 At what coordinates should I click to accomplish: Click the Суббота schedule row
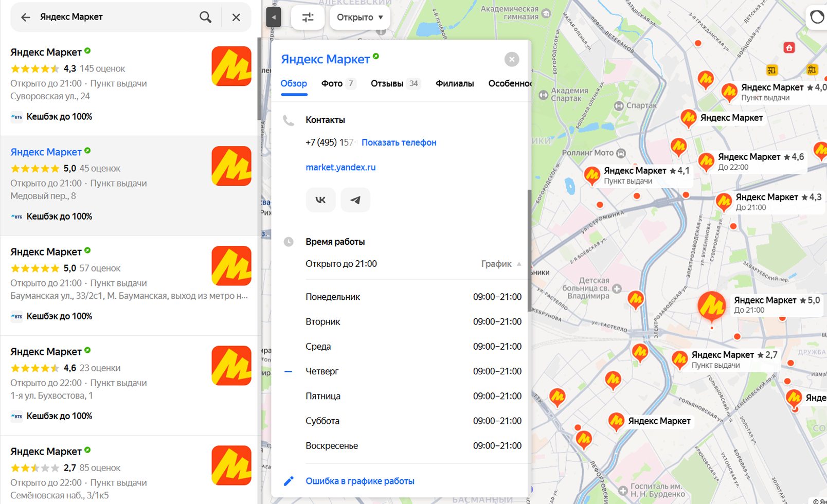click(x=413, y=421)
